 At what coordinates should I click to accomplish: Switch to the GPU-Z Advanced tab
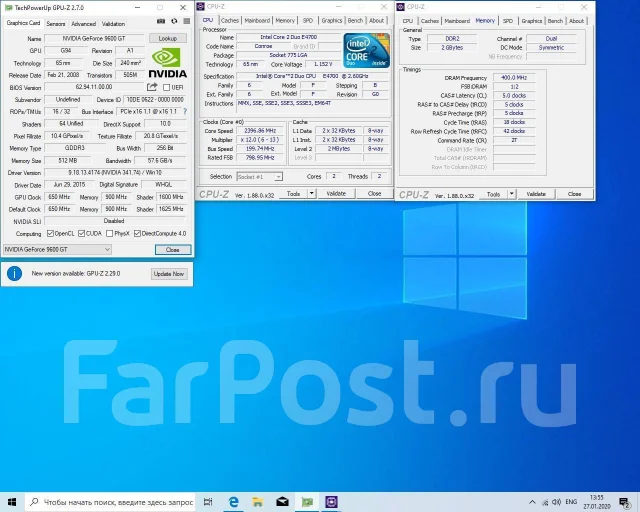[x=84, y=24]
